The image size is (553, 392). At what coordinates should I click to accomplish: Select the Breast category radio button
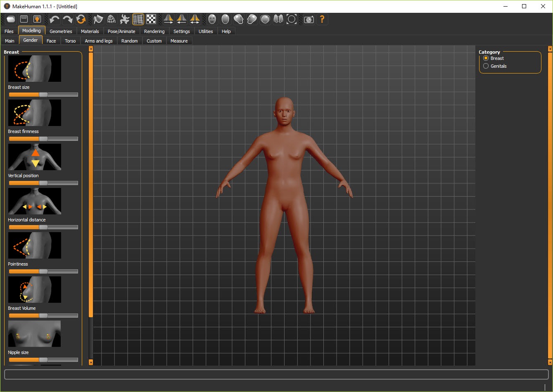click(x=486, y=58)
